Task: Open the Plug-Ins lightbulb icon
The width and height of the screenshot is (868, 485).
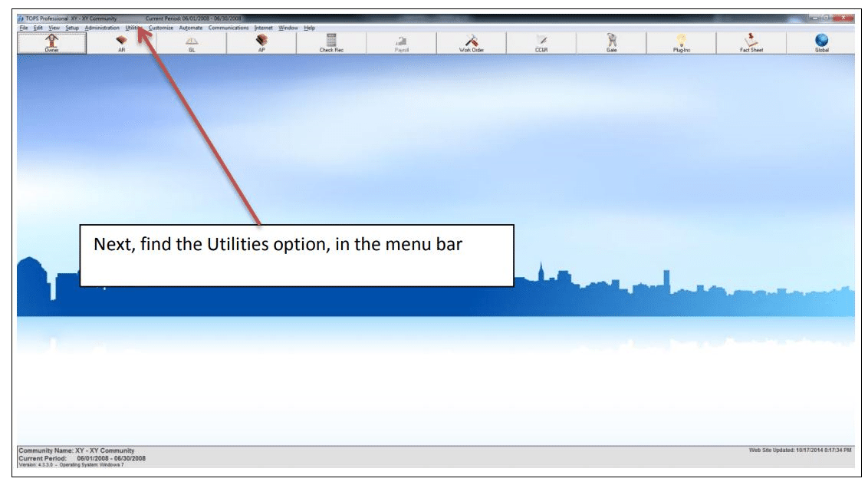Action: tap(682, 43)
